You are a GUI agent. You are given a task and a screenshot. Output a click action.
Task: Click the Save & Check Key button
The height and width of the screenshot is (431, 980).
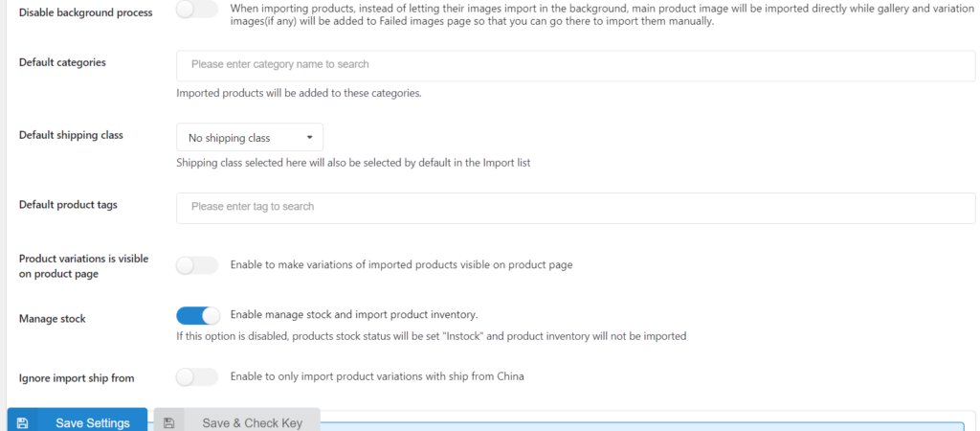pos(237,420)
